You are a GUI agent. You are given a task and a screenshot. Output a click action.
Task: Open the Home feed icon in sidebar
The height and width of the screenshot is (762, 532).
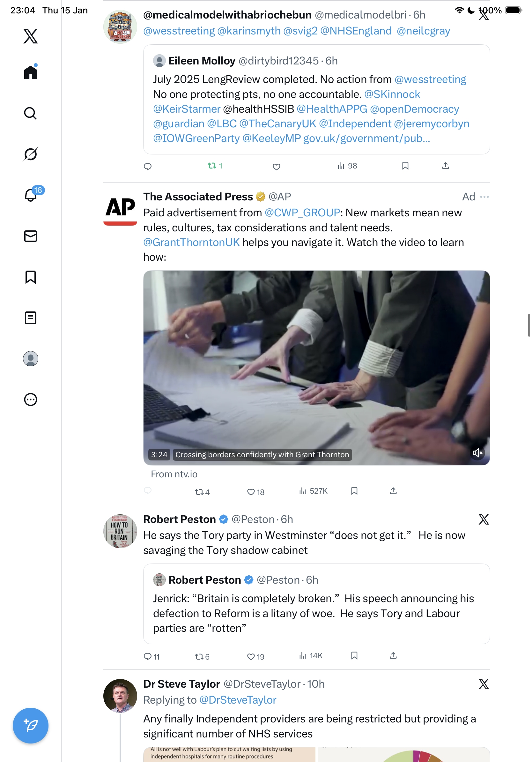pyautogui.click(x=31, y=72)
